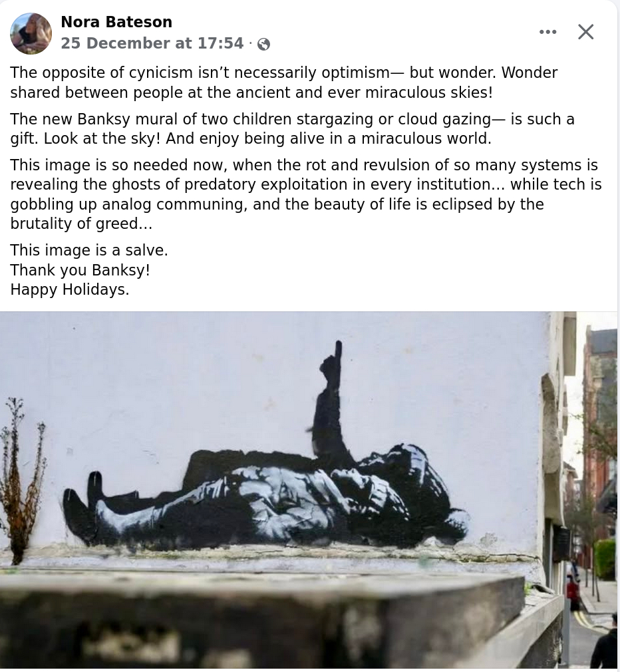The width and height of the screenshot is (620, 672).
Task: Click the 'Thank you Banksy!' line
Action: point(80,270)
